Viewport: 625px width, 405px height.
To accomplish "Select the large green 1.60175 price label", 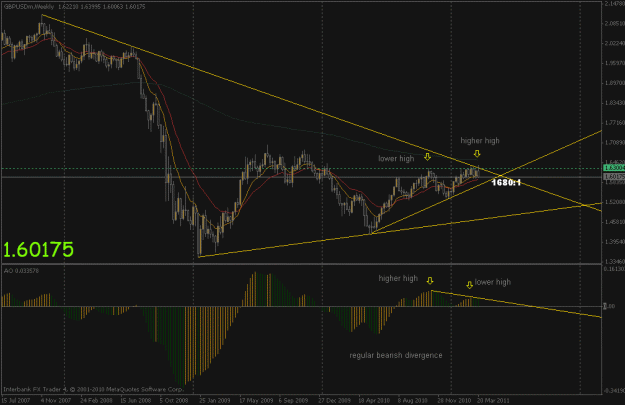I will 38,250.
